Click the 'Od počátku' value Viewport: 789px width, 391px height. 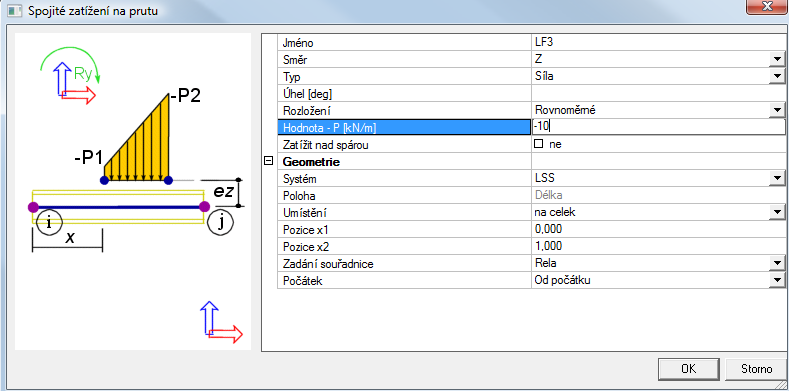point(563,280)
